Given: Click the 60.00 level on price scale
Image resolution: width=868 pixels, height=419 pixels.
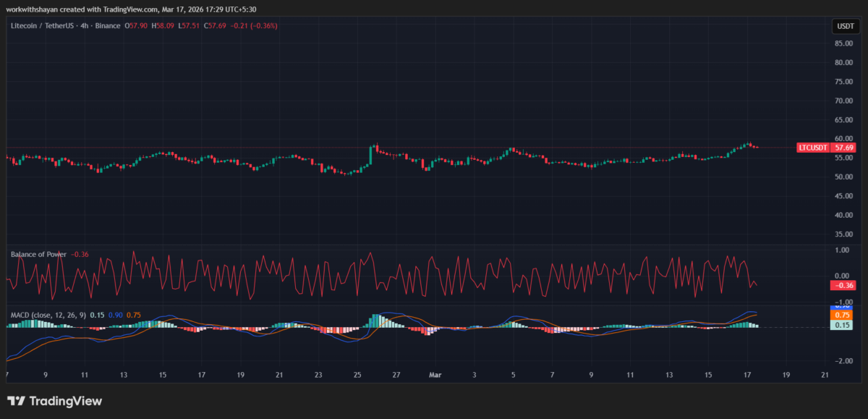Looking at the screenshot, I should 842,138.
